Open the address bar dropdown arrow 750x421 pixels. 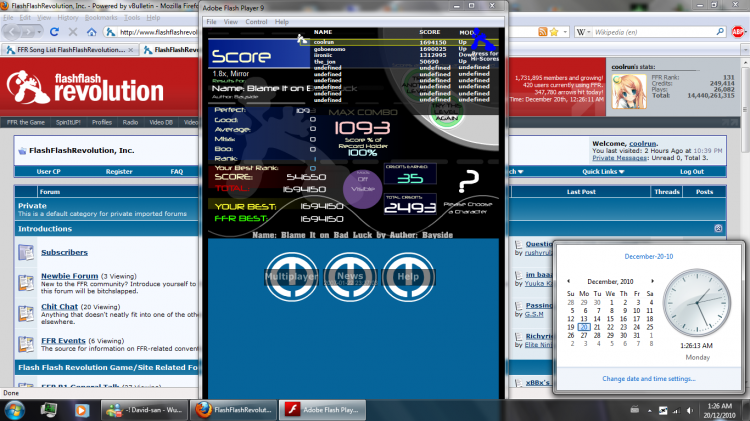565,32
